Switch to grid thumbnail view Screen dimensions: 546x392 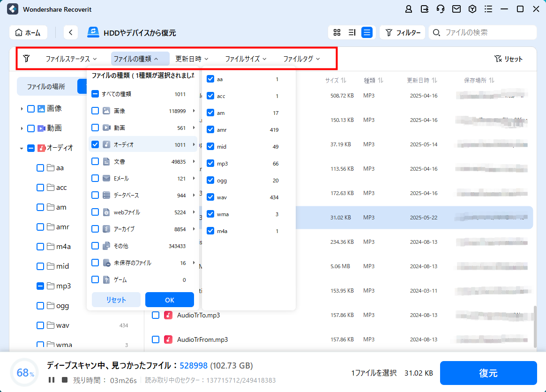337,32
